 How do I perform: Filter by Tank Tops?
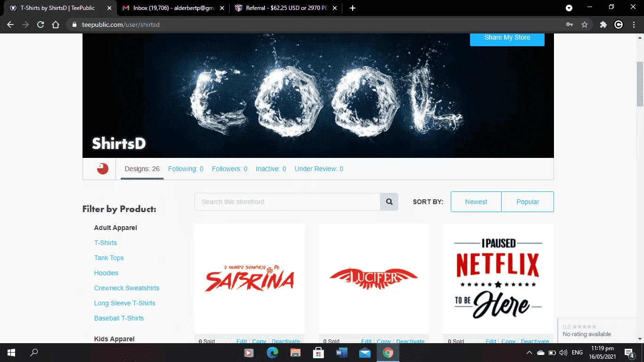[x=109, y=258]
